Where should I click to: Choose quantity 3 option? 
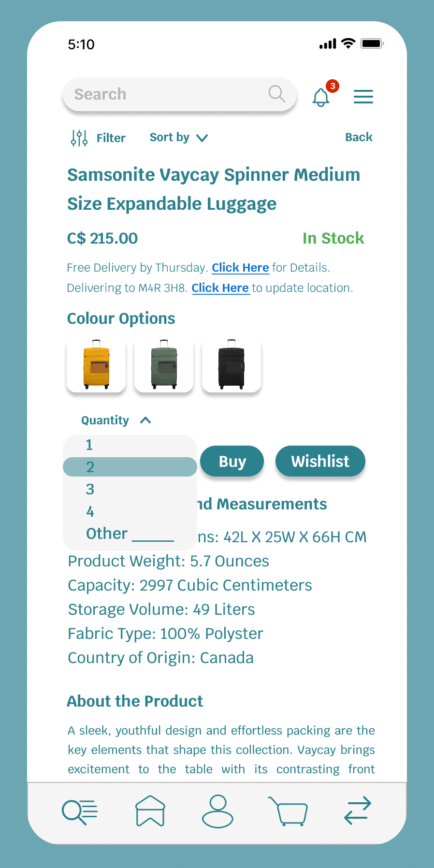point(90,489)
